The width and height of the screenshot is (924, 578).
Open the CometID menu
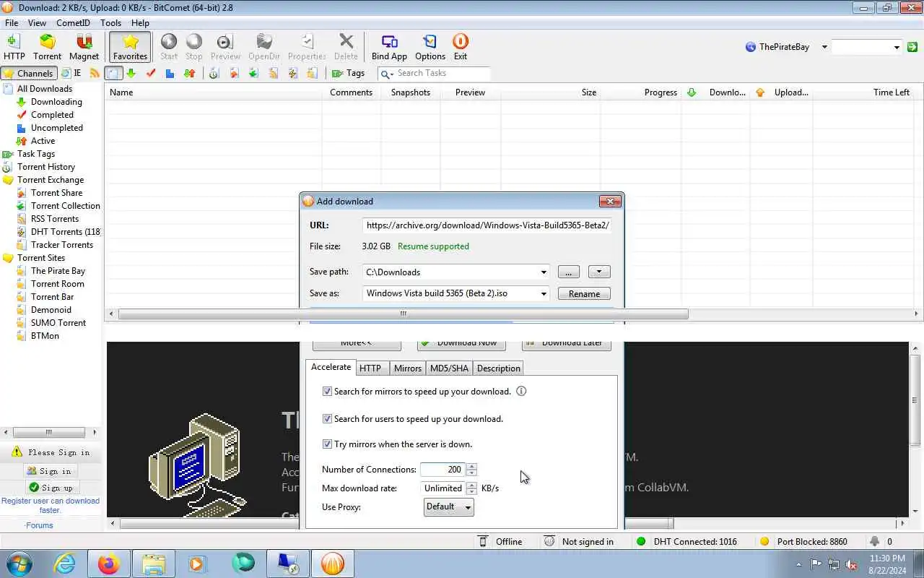point(73,22)
